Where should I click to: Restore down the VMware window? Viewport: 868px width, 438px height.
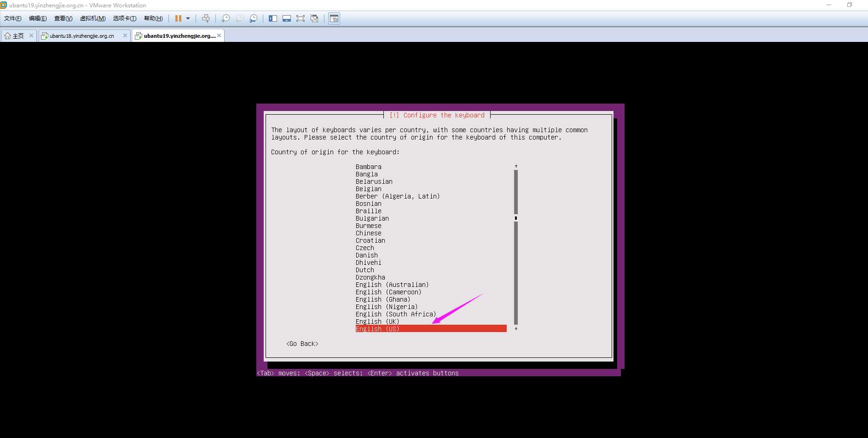tap(850, 5)
